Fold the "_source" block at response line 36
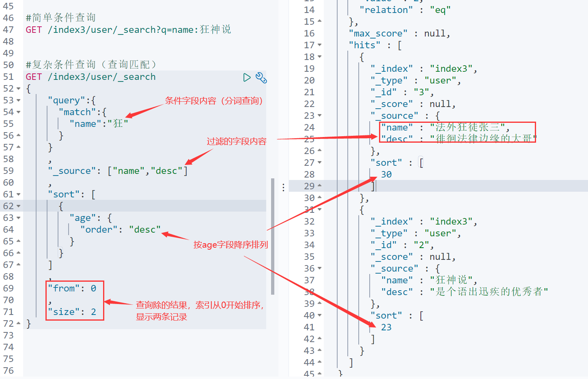This screenshot has width=588, height=379. [320, 268]
